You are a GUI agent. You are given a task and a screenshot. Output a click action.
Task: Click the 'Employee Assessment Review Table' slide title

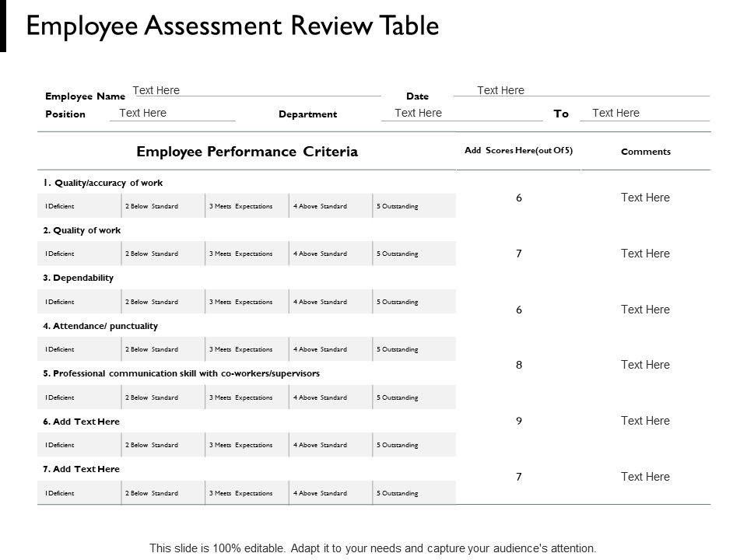[x=233, y=26]
